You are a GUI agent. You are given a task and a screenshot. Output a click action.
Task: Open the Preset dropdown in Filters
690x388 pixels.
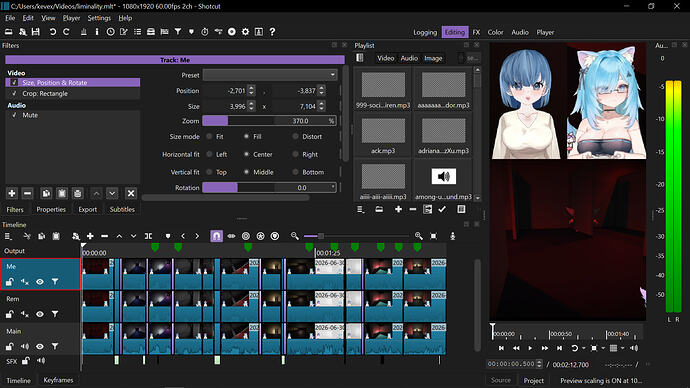click(x=270, y=75)
